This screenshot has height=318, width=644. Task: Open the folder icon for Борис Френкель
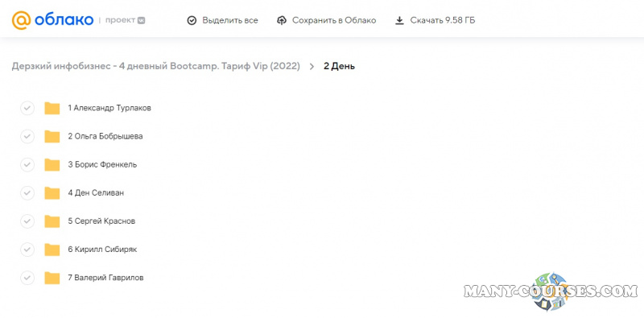pos(52,165)
